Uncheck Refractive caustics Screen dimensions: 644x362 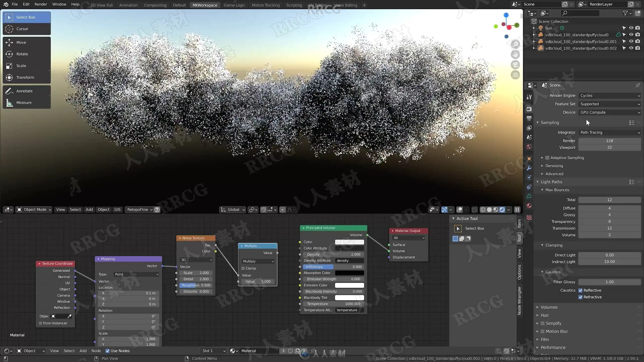pyautogui.click(x=581, y=297)
